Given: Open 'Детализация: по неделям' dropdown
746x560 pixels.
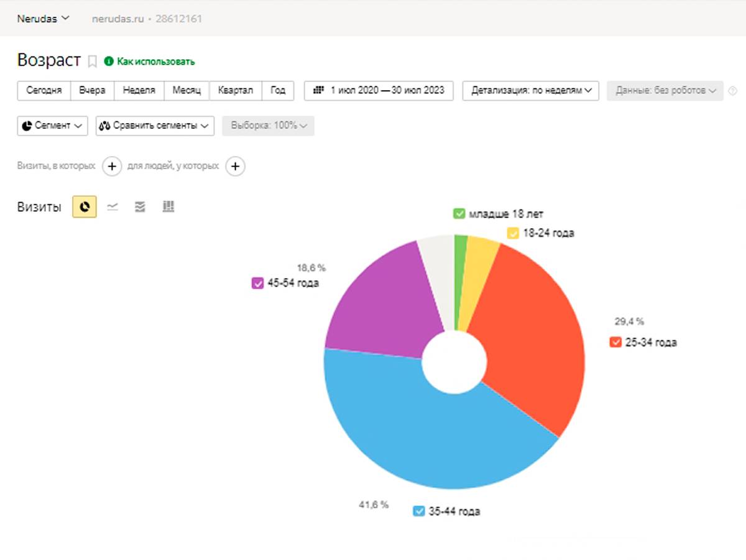Looking at the screenshot, I should coord(530,90).
